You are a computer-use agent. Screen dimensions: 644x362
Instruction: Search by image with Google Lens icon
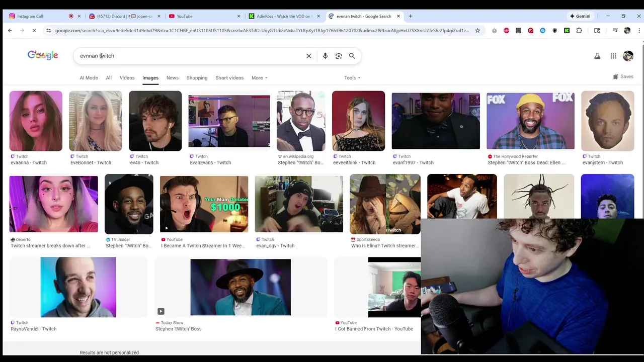coord(339,56)
